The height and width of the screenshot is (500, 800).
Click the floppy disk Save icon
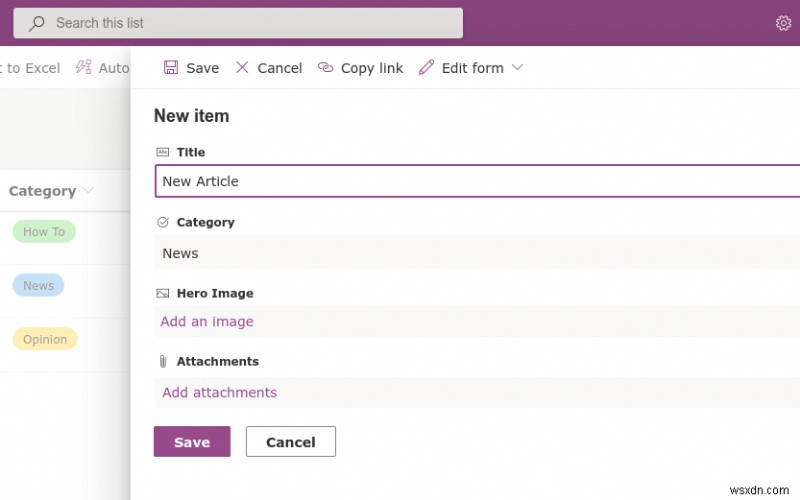click(171, 67)
